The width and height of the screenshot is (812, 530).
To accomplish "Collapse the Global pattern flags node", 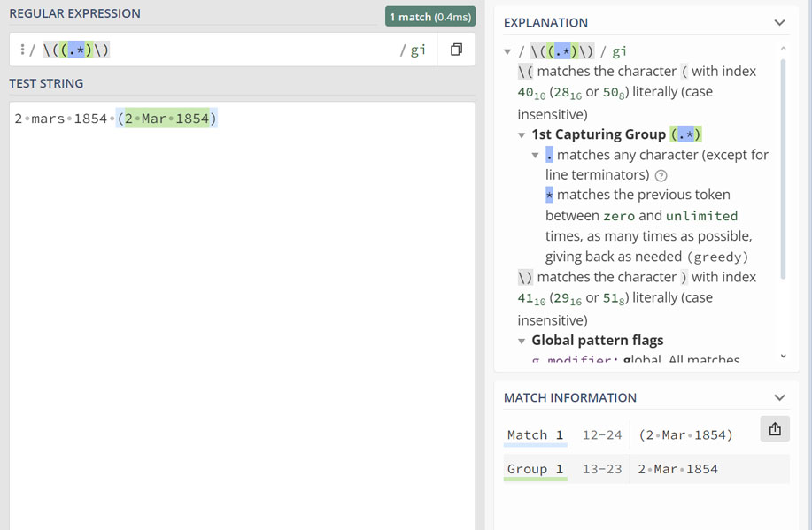I will [522, 341].
